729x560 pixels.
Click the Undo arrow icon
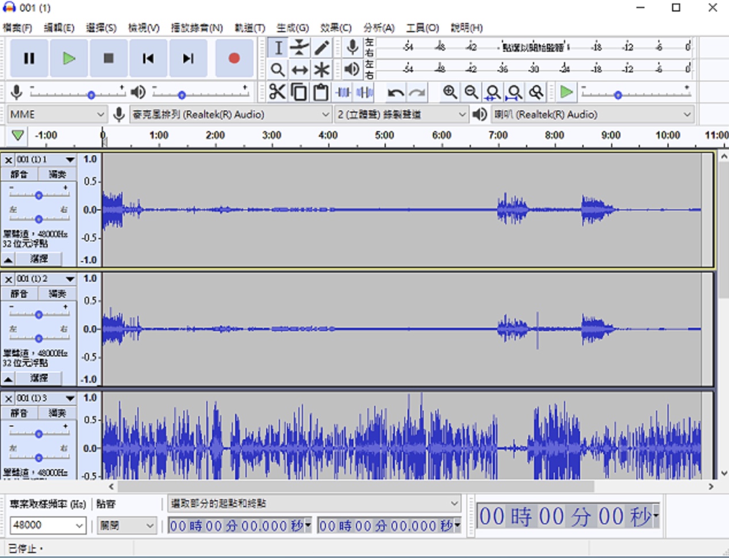click(x=396, y=92)
